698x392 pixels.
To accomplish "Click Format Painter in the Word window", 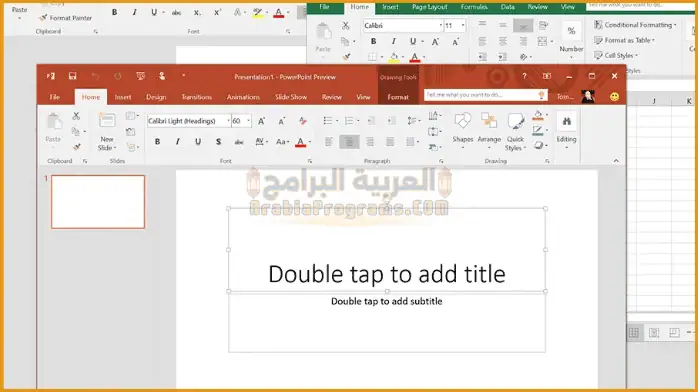I will pos(65,18).
